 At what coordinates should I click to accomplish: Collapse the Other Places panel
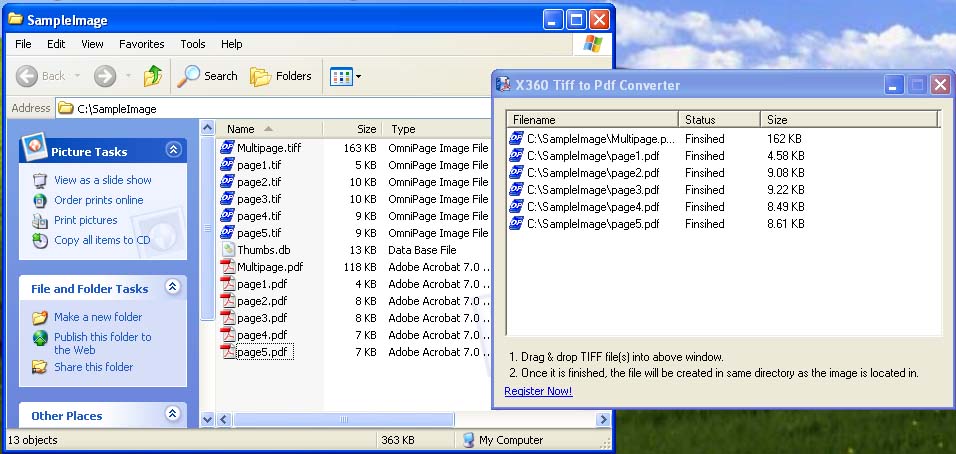(x=173, y=414)
